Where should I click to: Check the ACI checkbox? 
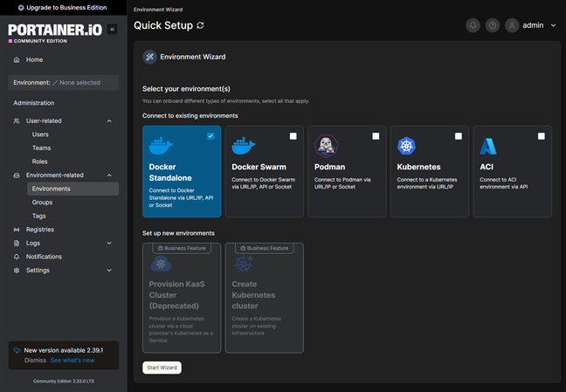point(542,136)
